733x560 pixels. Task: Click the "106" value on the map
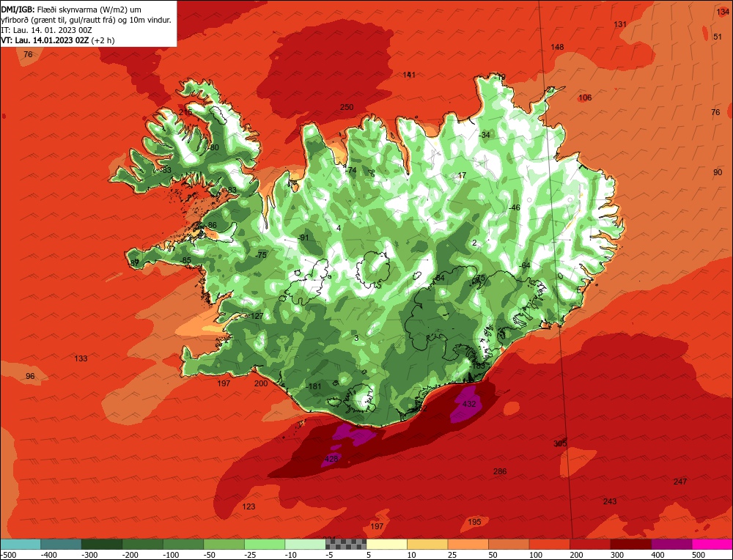[x=585, y=97]
